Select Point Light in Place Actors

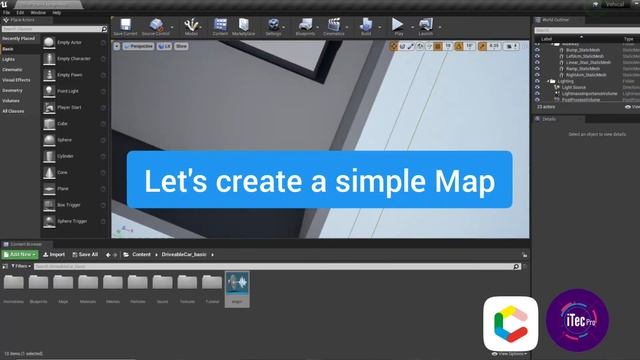[74, 91]
